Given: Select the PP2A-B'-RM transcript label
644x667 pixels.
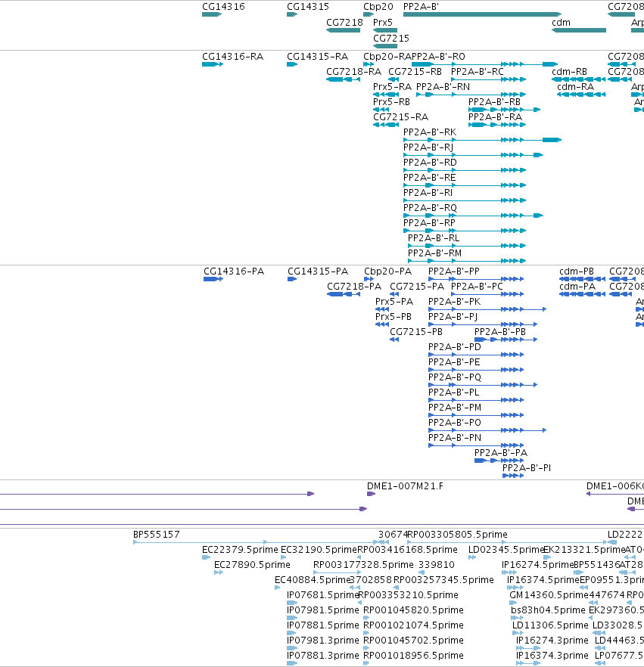Looking at the screenshot, I should tap(434, 253).
